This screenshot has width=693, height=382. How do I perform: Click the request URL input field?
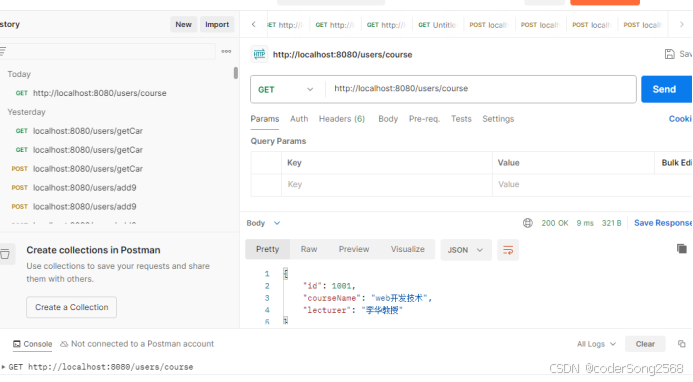[481, 89]
